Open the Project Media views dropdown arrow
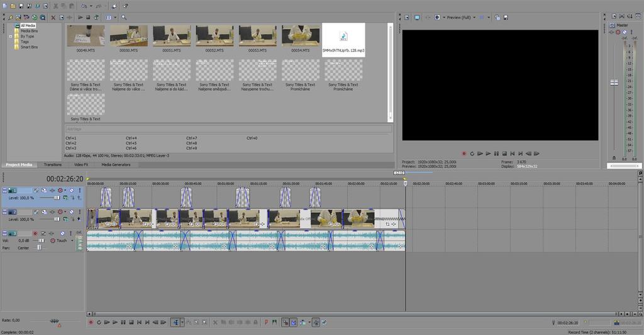The image size is (644, 335). (x=115, y=18)
